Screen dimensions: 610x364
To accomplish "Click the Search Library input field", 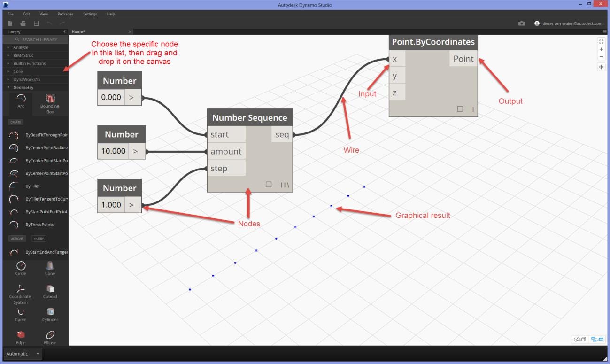I will tap(36, 39).
